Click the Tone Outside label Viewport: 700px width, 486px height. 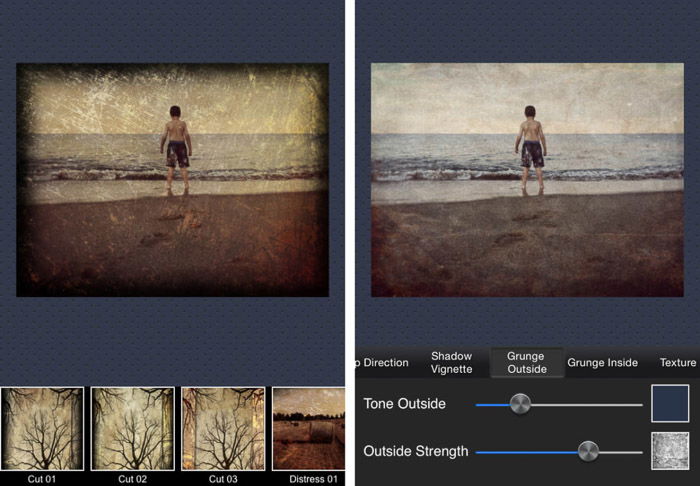404,404
